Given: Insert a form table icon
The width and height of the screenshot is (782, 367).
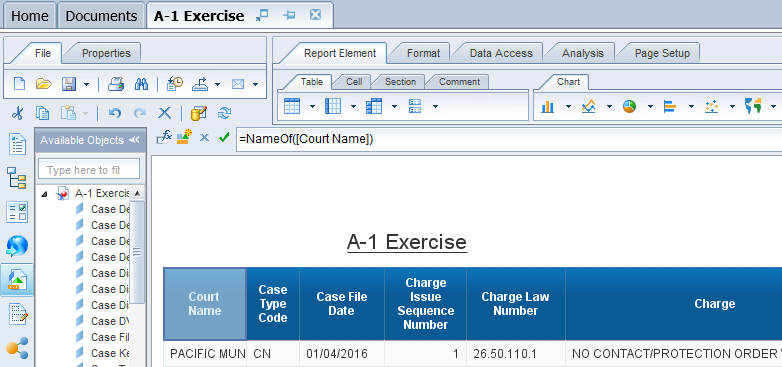Looking at the screenshot, I should (415, 106).
